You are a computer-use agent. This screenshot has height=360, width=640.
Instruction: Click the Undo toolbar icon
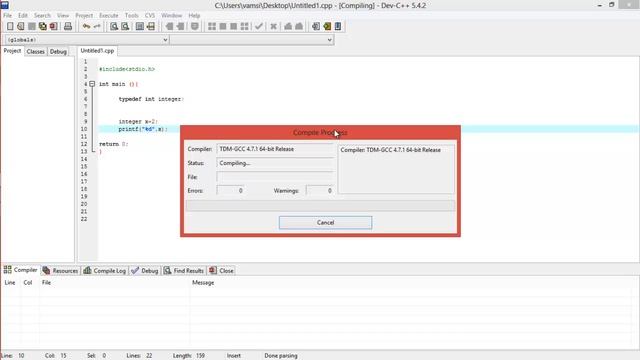(86, 26)
